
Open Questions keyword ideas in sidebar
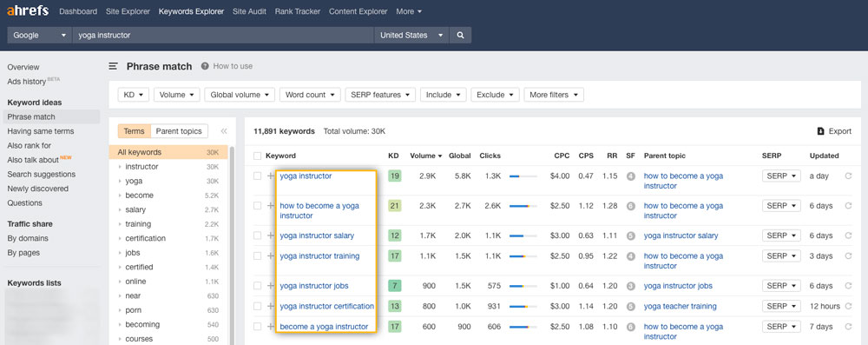coord(25,203)
